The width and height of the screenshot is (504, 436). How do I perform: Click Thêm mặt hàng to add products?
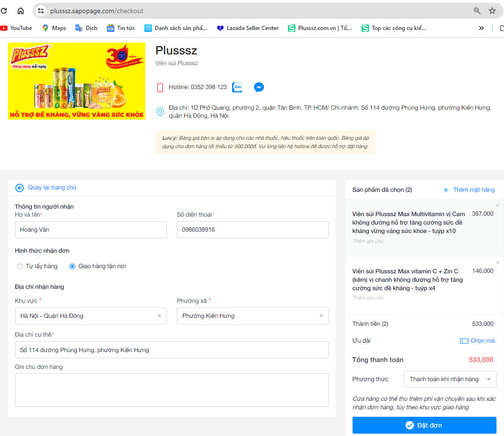(x=474, y=190)
